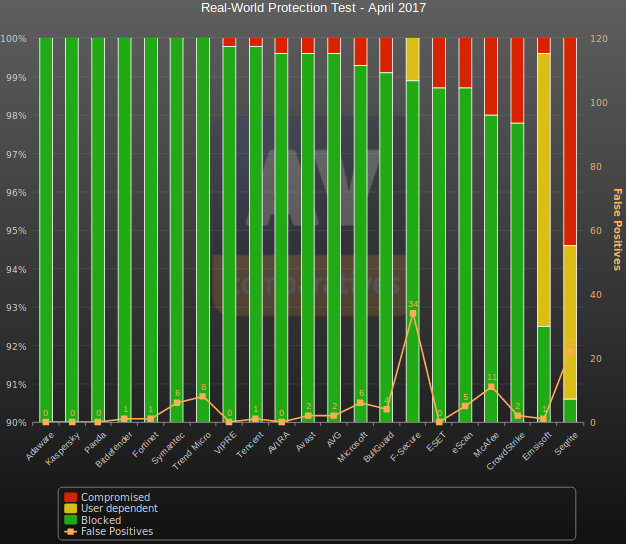
Task: Click the Panda false positive marker
Action: tap(98, 422)
